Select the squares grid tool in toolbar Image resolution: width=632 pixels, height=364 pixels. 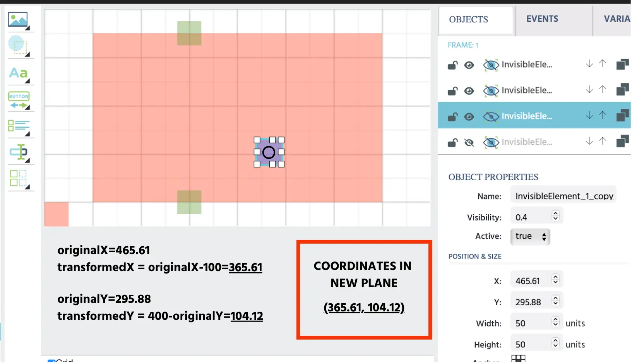click(19, 179)
